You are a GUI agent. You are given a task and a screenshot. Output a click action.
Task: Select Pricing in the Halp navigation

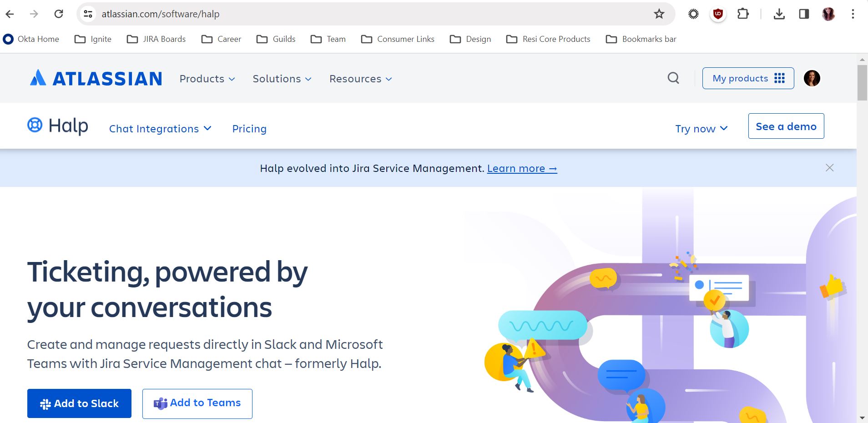pyautogui.click(x=249, y=129)
